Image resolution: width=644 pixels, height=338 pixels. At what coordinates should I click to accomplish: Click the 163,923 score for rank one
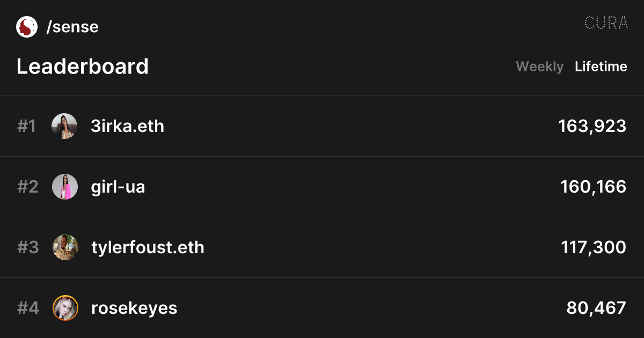[592, 126]
